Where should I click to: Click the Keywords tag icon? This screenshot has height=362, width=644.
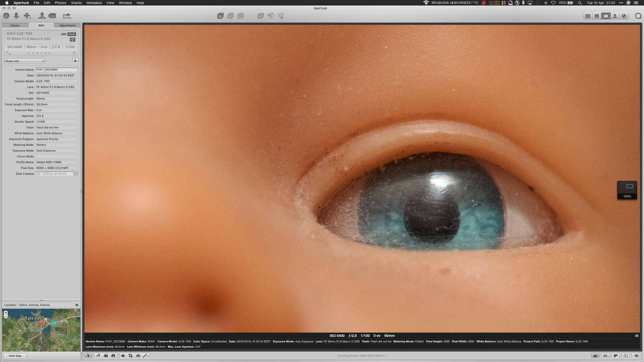point(52,16)
